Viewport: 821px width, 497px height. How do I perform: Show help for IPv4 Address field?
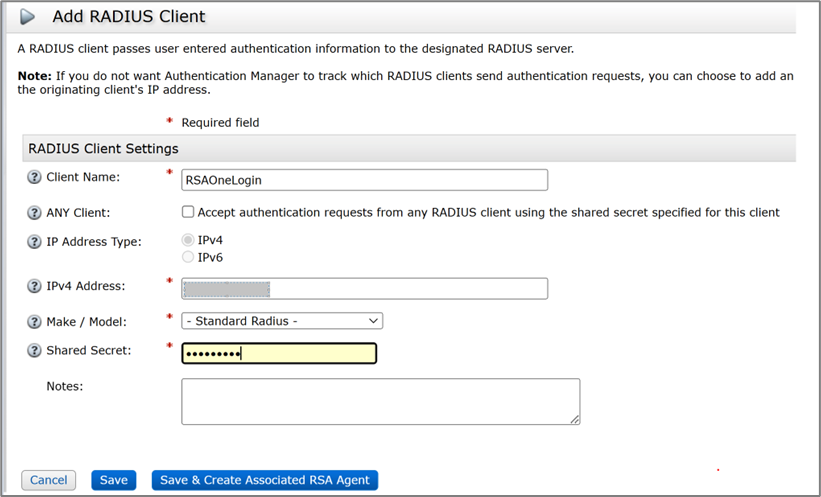[x=34, y=287]
